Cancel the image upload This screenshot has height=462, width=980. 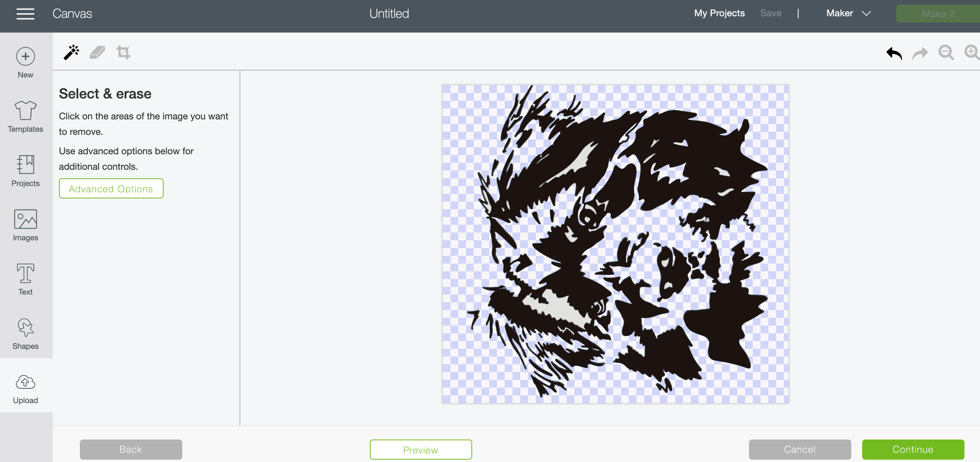[x=800, y=450]
